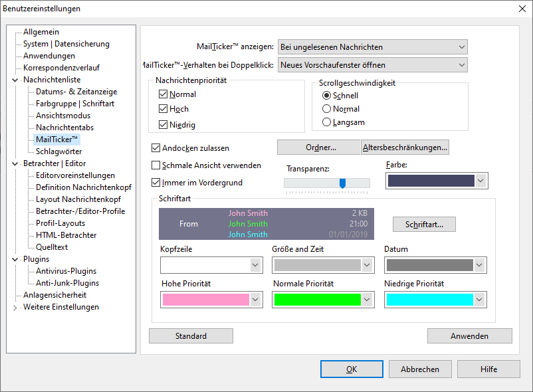Click the Ordner... button
Viewport: 533px width, 392px height.
318,147
